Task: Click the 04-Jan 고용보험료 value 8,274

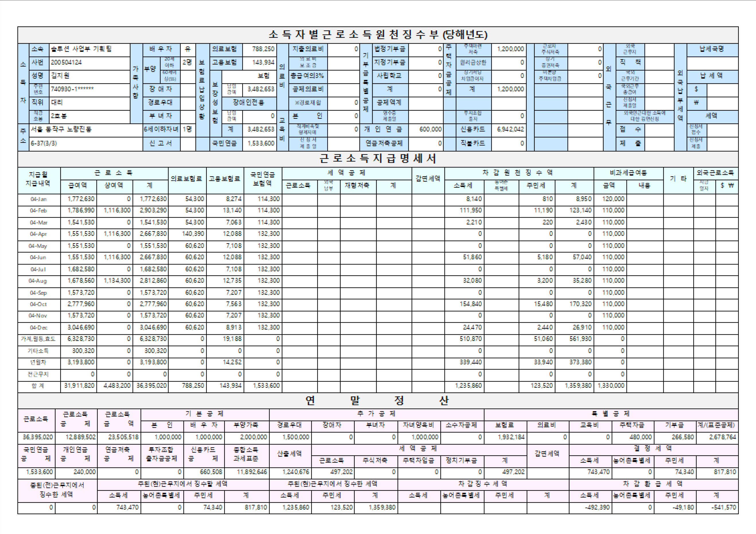Action: tap(234, 199)
